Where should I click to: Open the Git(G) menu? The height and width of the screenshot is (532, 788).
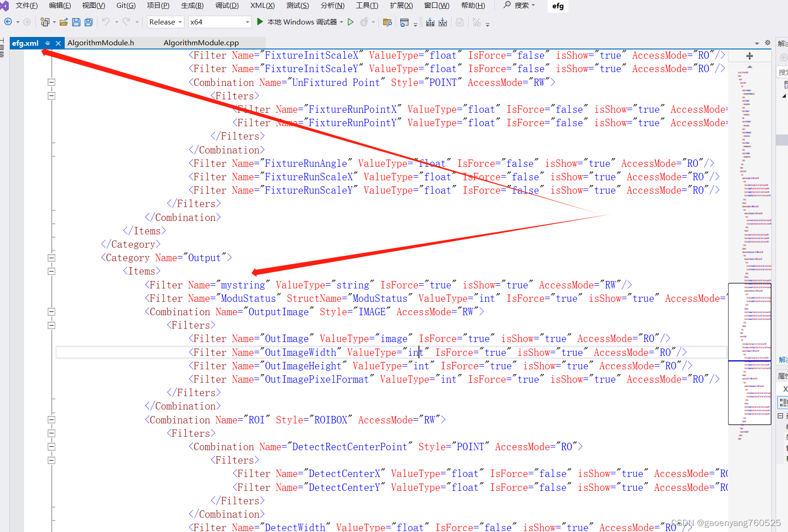126,6
